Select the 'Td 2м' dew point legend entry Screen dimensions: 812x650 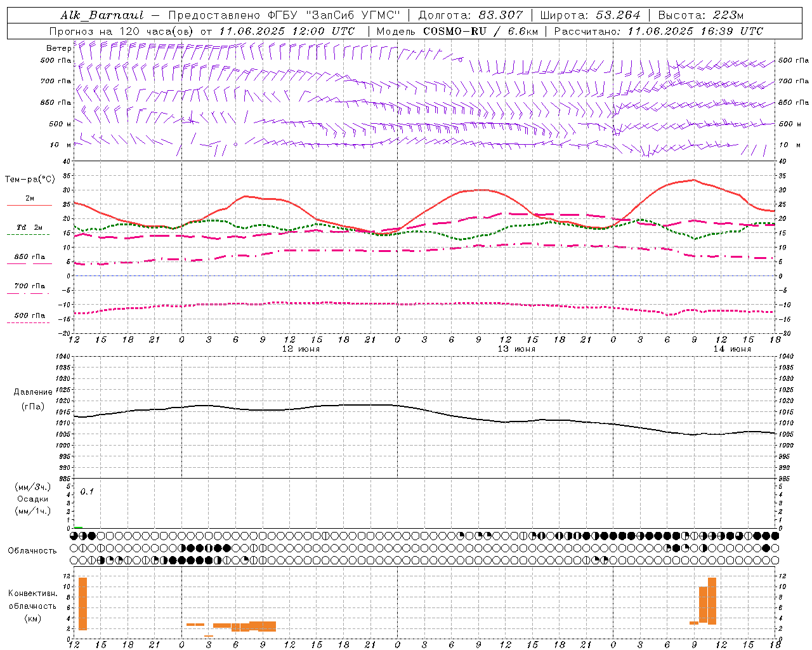(29, 227)
